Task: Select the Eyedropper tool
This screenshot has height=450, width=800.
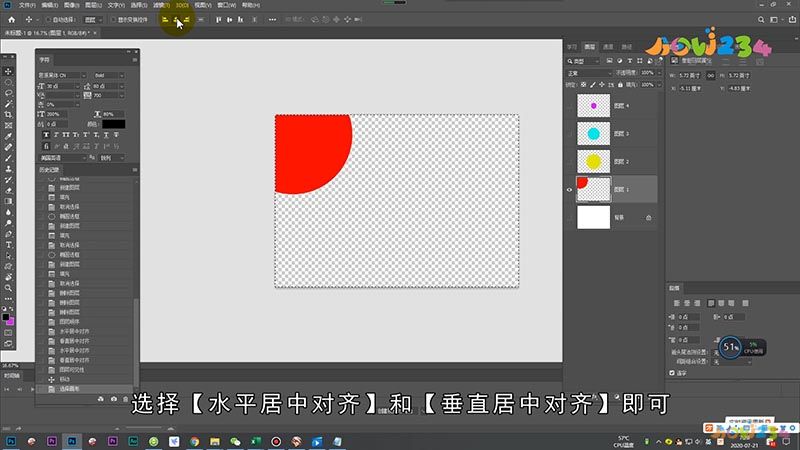Action: [x=8, y=136]
